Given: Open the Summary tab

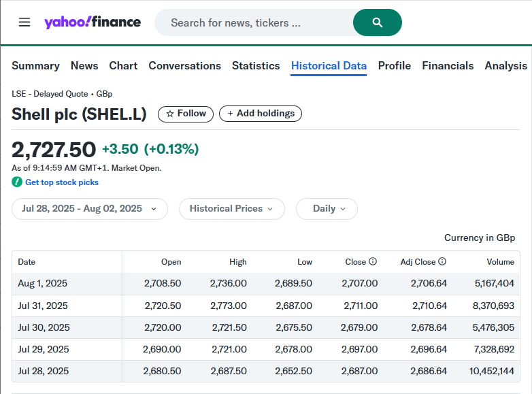Looking at the screenshot, I should click(x=35, y=65).
